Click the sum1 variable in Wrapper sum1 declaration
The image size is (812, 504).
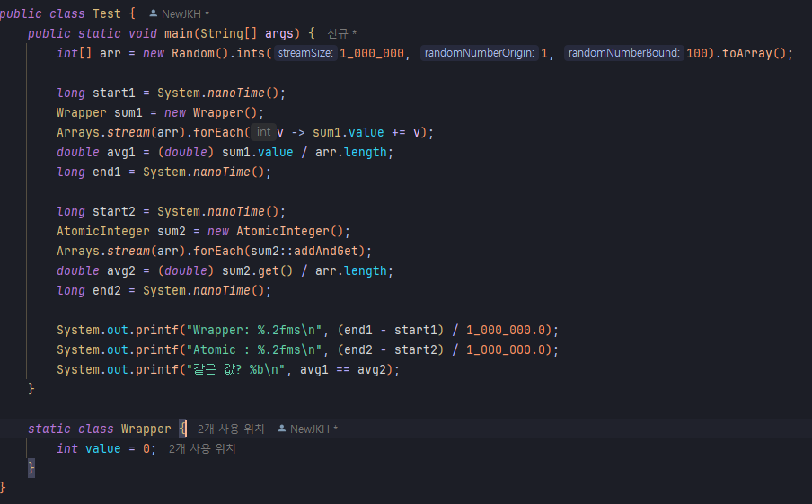pyautogui.click(x=128, y=113)
